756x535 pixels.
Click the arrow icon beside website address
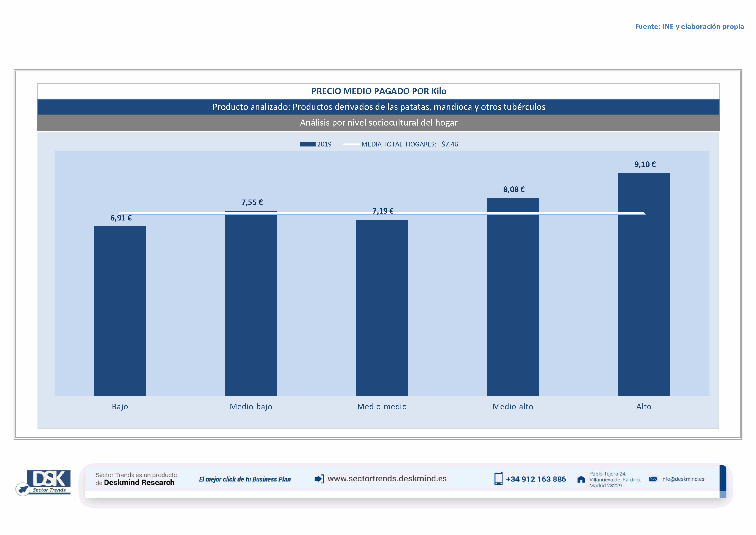tap(319, 479)
